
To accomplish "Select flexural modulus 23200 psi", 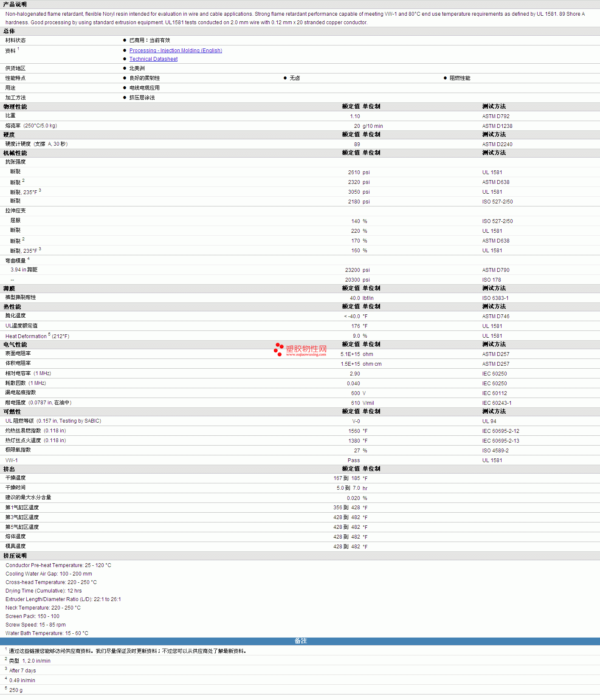I will [x=358, y=270].
